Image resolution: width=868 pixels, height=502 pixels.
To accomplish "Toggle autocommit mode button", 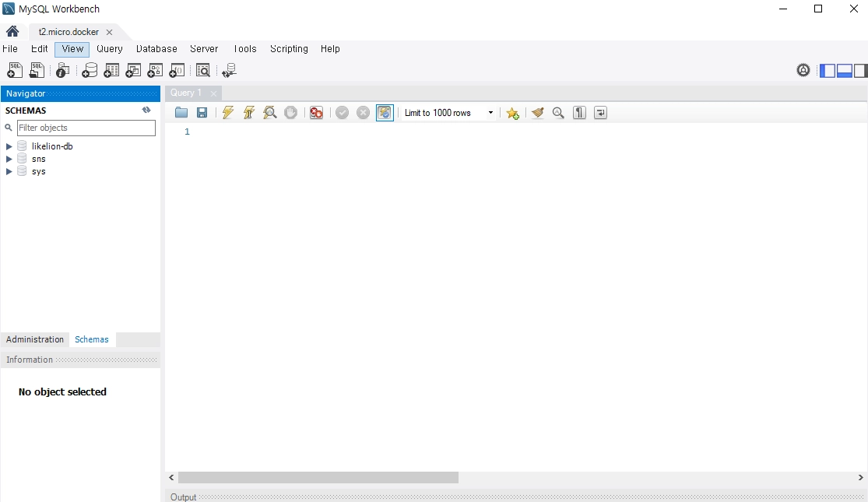I will pyautogui.click(x=385, y=113).
